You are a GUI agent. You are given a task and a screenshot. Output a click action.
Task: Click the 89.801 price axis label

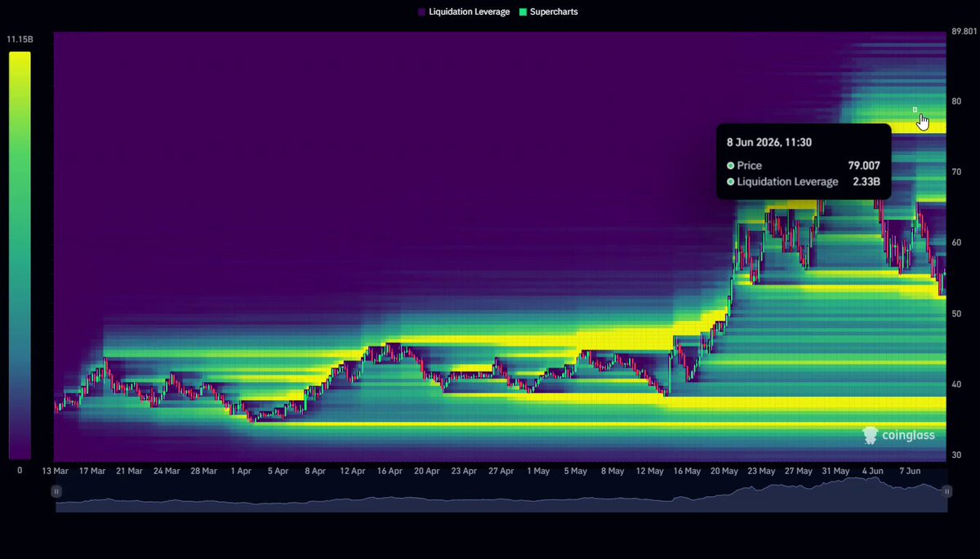(964, 32)
